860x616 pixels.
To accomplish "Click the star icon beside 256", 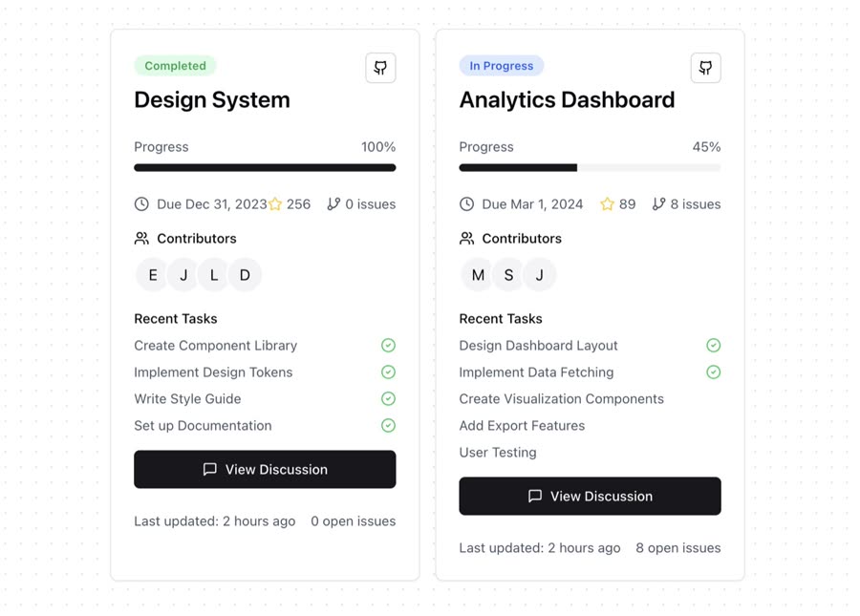I will click(x=275, y=204).
